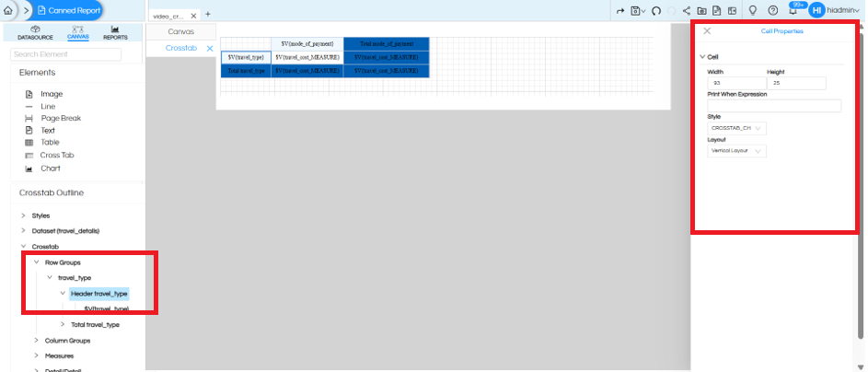
Task: Switch to the Canvas side tab
Action: click(181, 31)
